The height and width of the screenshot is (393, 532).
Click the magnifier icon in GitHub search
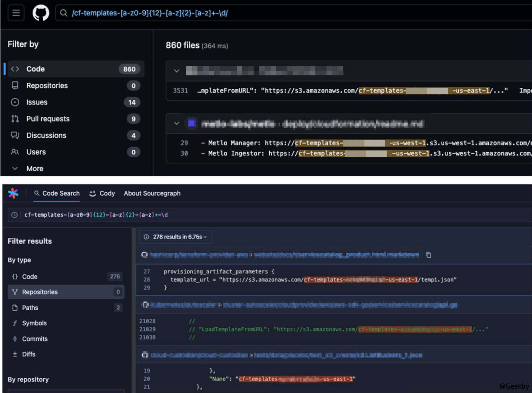click(x=63, y=13)
